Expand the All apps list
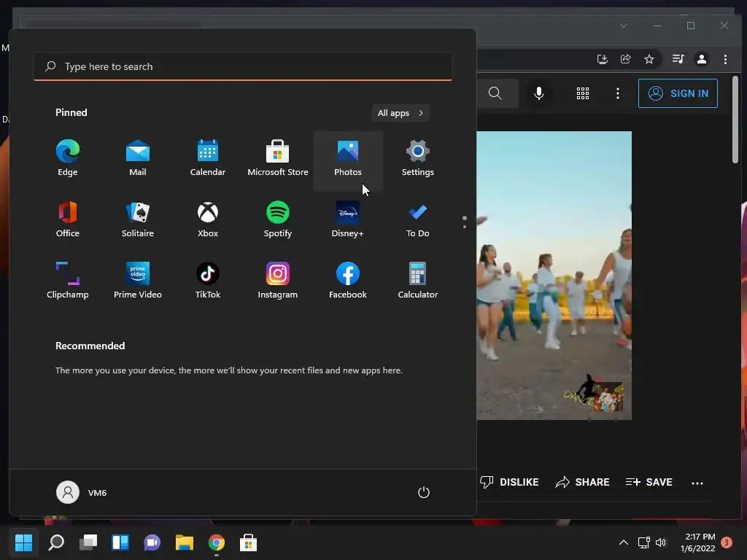Viewport: 747px width, 560px height. [400, 113]
